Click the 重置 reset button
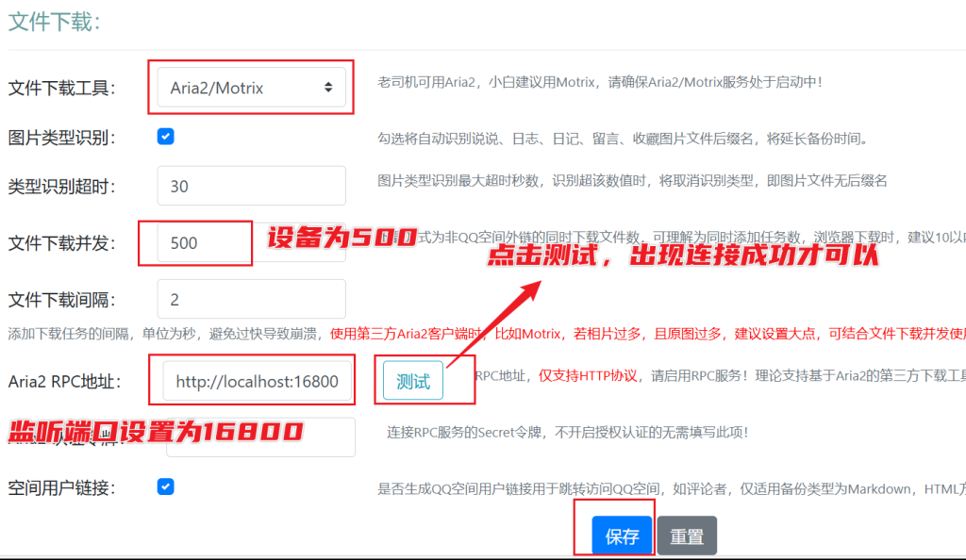Viewport: 966px width, 560px height. [687, 535]
